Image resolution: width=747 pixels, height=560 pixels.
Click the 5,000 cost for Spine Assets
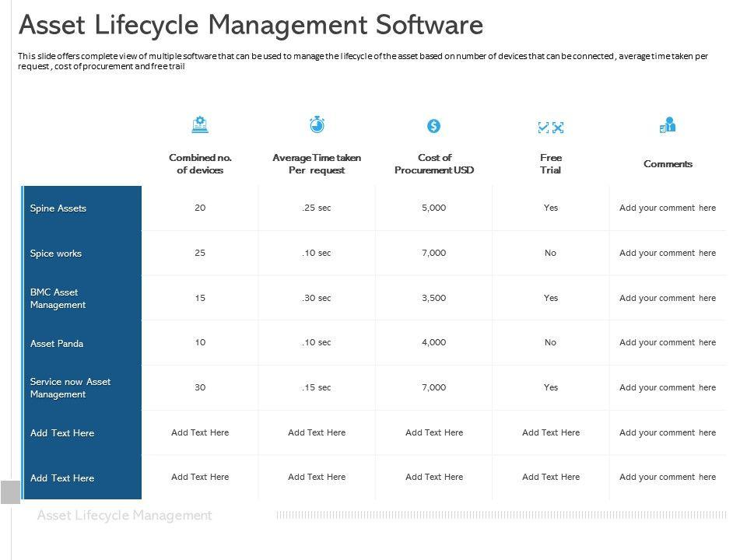coord(434,208)
